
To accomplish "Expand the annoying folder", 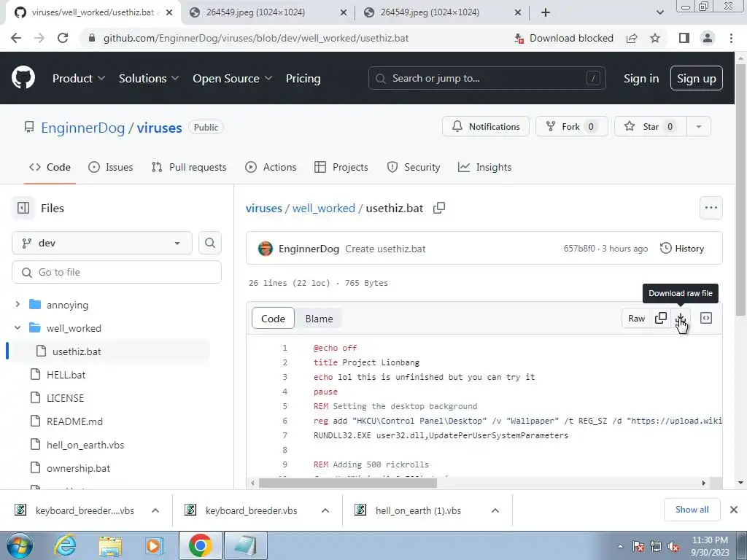I will point(18,304).
